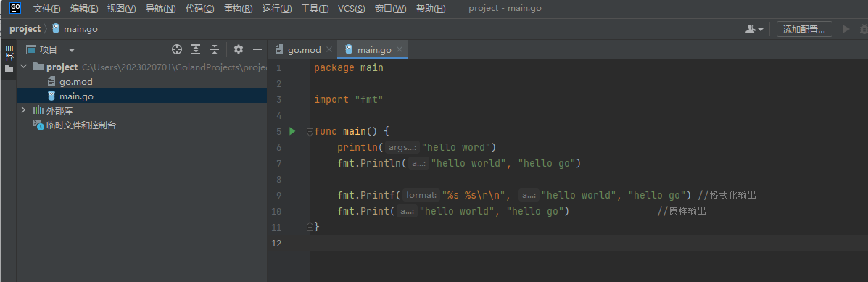Image resolution: width=868 pixels, height=282 pixels.
Task: Click the 外部库 library bars icon
Action: (38, 111)
